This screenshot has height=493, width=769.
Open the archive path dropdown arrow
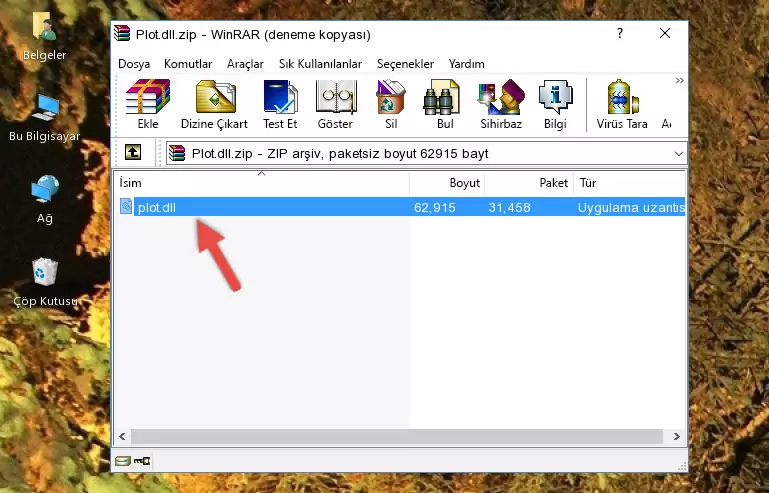click(x=679, y=154)
